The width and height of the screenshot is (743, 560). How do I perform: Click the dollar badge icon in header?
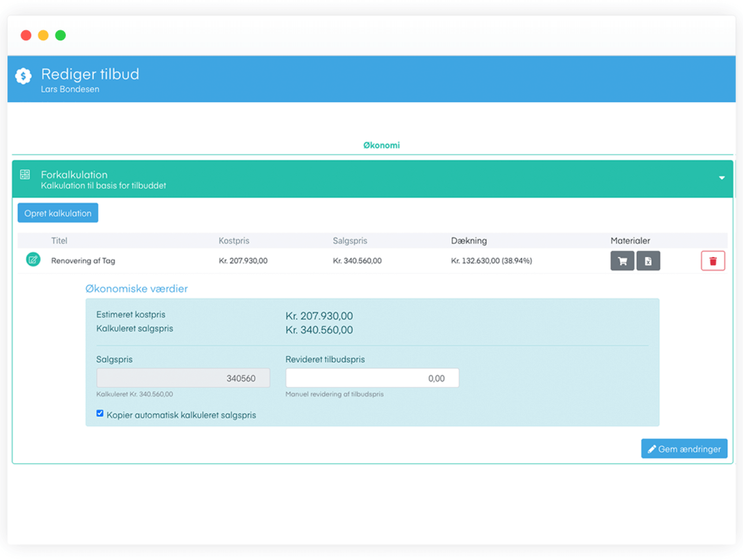click(23, 76)
